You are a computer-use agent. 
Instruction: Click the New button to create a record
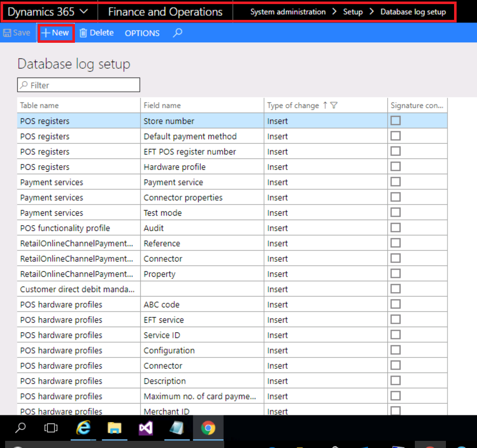[56, 33]
